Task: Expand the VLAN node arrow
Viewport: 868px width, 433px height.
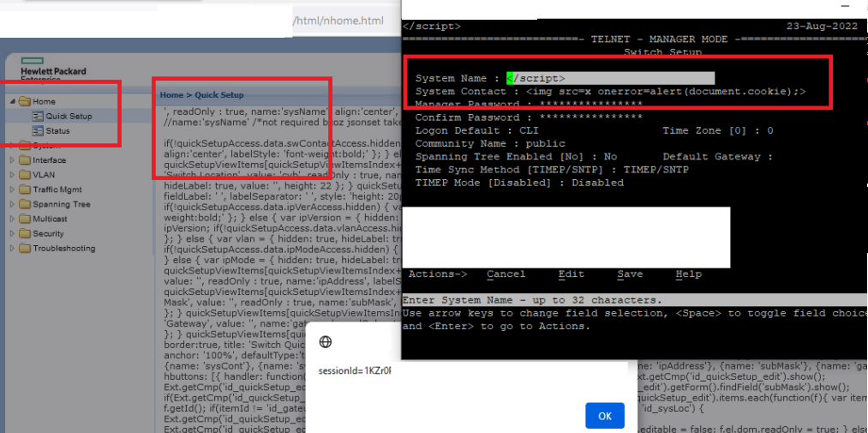Action: (13, 174)
